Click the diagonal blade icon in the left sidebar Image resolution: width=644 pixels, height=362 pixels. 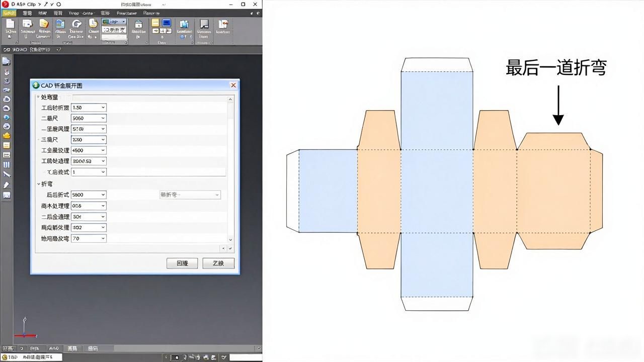click(7, 174)
